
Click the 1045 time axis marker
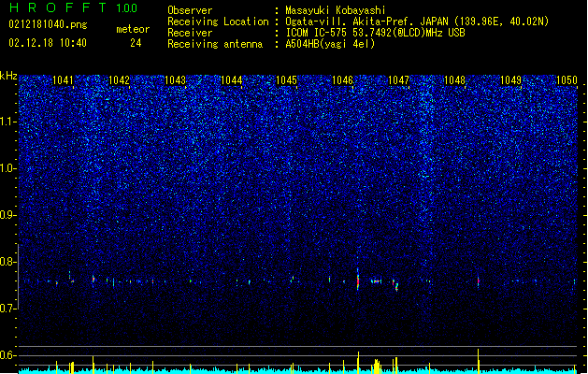click(286, 80)
